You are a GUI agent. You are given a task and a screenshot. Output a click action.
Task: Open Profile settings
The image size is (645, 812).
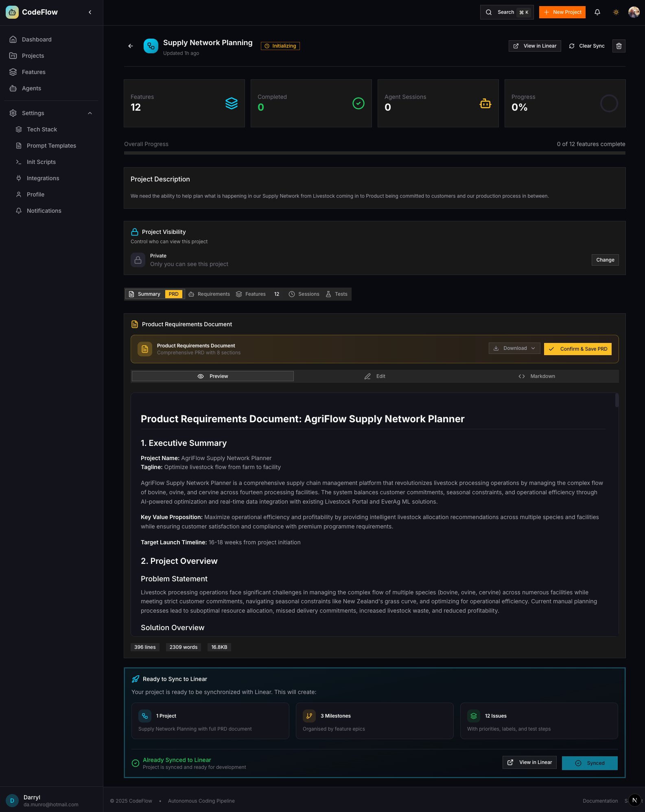[x=54, y=194]
